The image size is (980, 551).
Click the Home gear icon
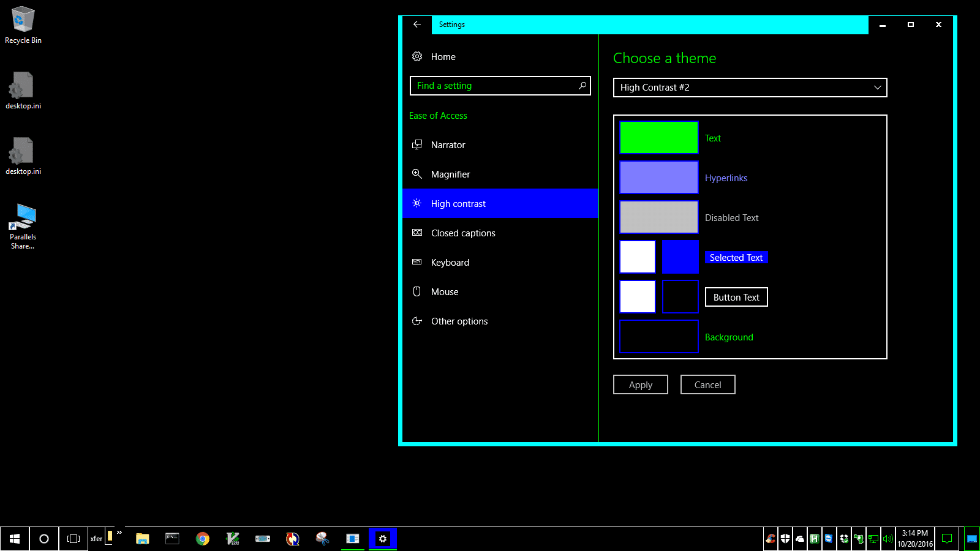click(x=417, y=56)
